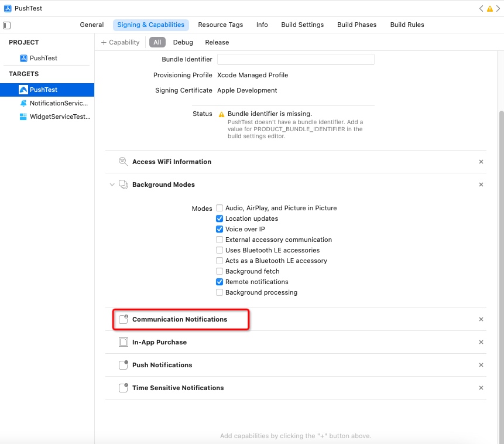Click the PushTest project icon in the title bar
This screenshot has height=444, width=504.
[x=8, y=8]
